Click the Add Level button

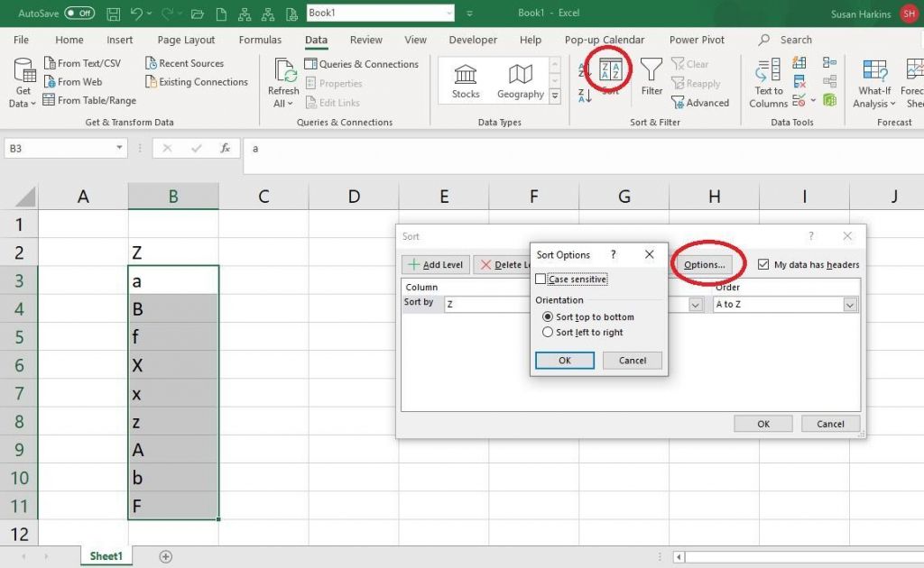coord(435,264)
